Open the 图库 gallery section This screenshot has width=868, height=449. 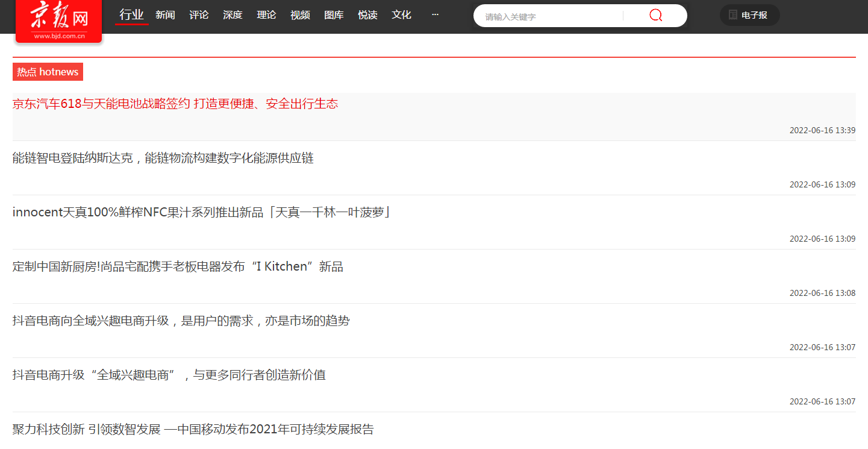pos(334,15)
